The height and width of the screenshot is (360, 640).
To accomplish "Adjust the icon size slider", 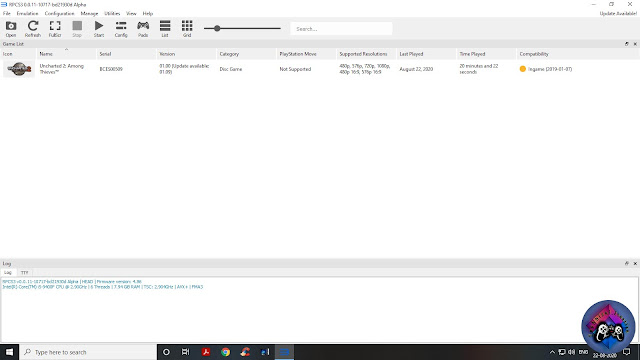I will pos(217,29).
